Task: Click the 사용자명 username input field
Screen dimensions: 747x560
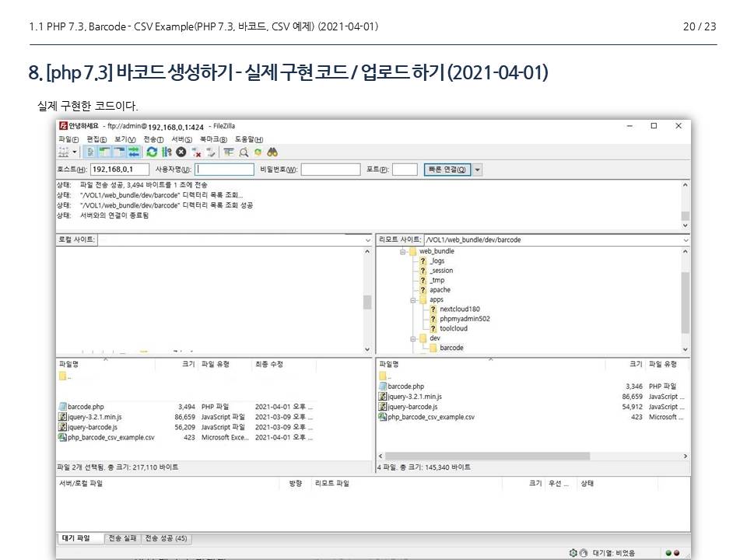Action: 224,170
